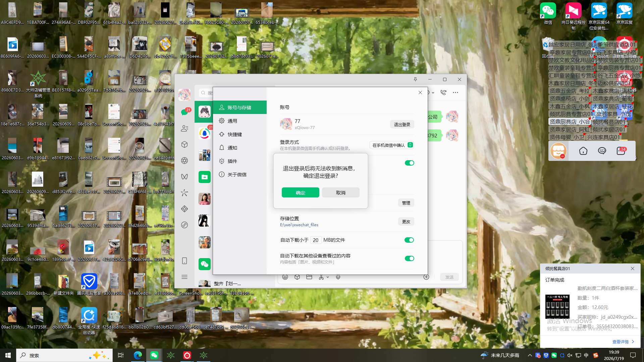
Task: Start a voice call from chat header
Action: (443, 93)
